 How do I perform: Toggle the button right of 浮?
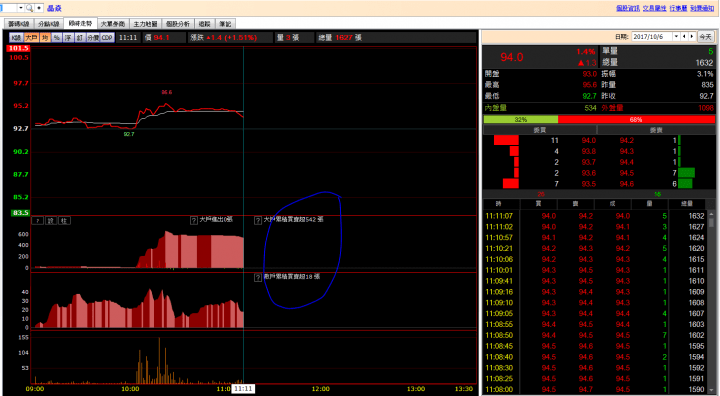coord(79,38)
